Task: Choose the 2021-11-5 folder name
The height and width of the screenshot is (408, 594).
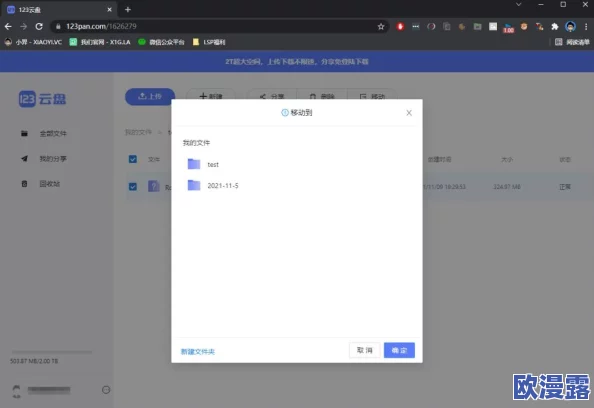Action: pyautogui.click(x=223, y=186)
